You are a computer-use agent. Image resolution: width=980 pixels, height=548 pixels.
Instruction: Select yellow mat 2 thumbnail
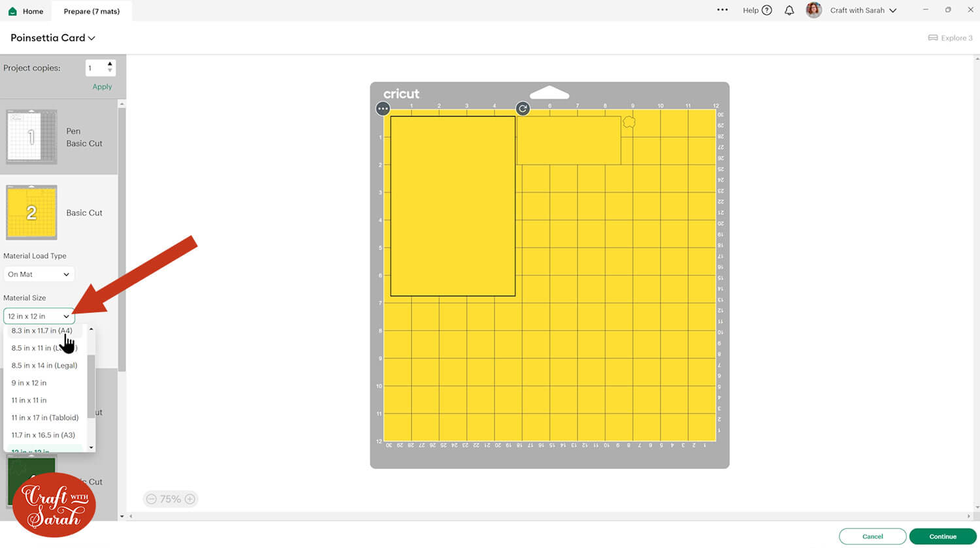coord(31,212)
